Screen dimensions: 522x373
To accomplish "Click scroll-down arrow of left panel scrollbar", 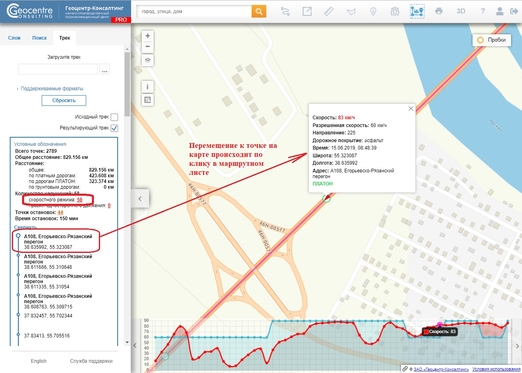I will point(127,342).
